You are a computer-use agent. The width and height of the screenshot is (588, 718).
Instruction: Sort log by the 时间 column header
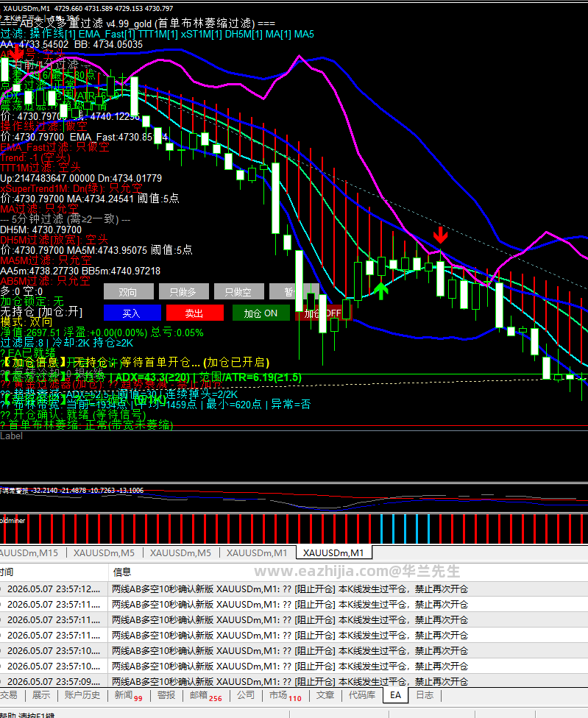[x=7, y=572]
